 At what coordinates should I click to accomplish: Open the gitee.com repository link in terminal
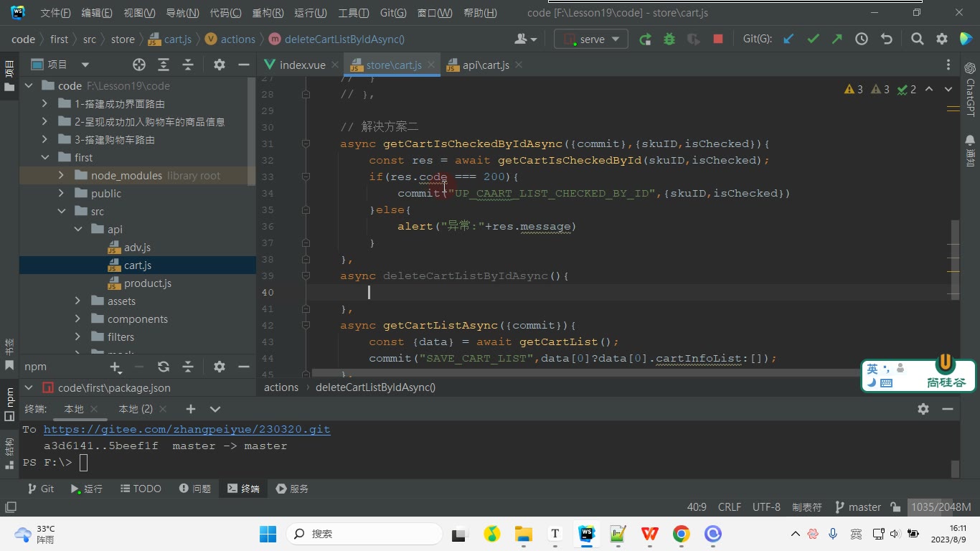tap(187, 430)
